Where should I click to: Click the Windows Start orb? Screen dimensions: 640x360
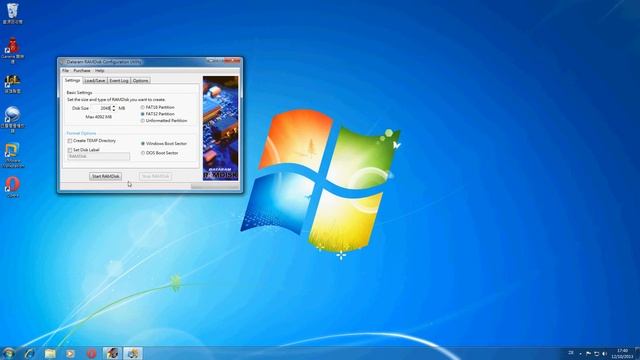click(8, 353)
